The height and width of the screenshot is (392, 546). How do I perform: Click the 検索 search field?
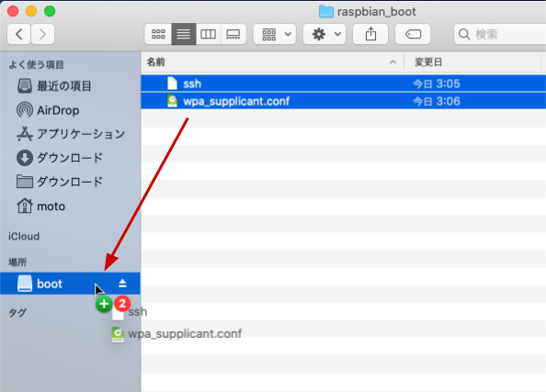pyautogui.click(x=500, y=34)
